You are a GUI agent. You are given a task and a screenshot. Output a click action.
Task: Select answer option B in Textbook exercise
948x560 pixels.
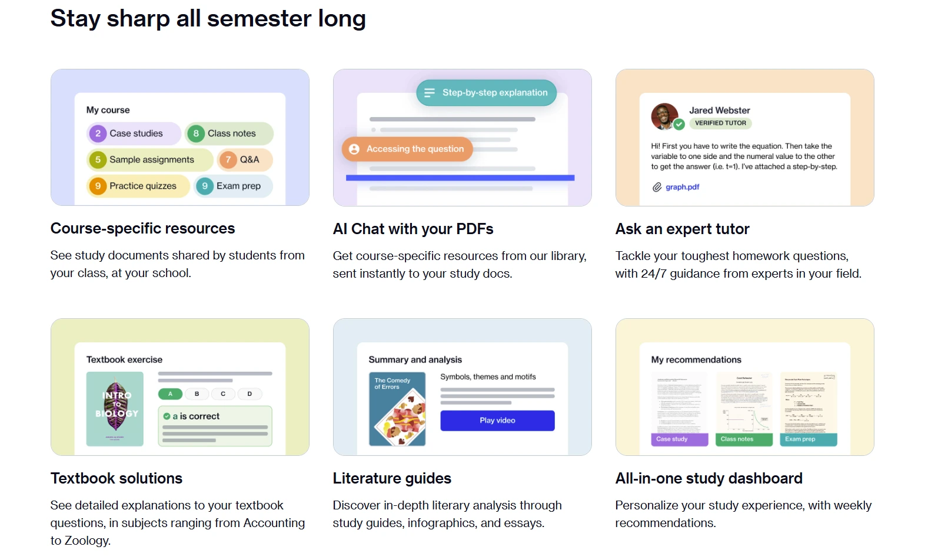197,394
